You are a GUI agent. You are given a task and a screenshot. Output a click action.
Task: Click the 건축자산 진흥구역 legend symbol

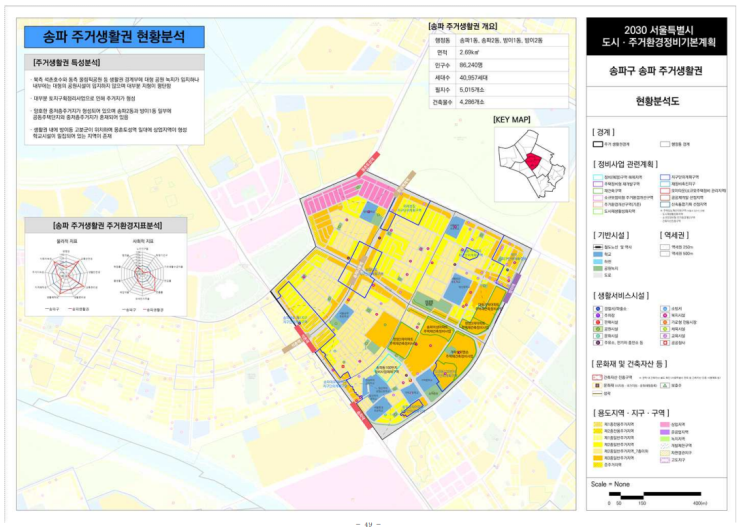click(x=597, y=378)
